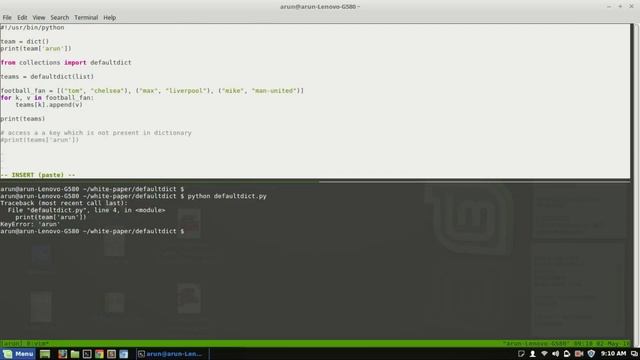Click 'team = dict()' line

24,41
